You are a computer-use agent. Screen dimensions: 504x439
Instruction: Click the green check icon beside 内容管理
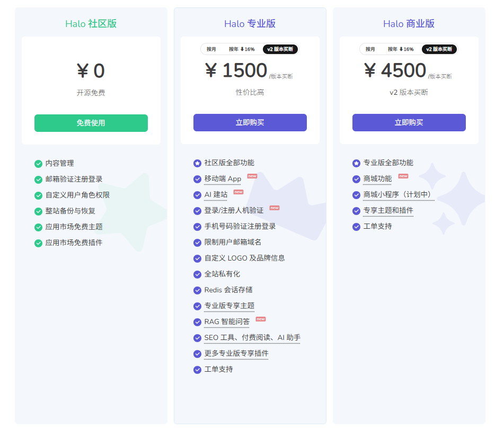point(38,164)
